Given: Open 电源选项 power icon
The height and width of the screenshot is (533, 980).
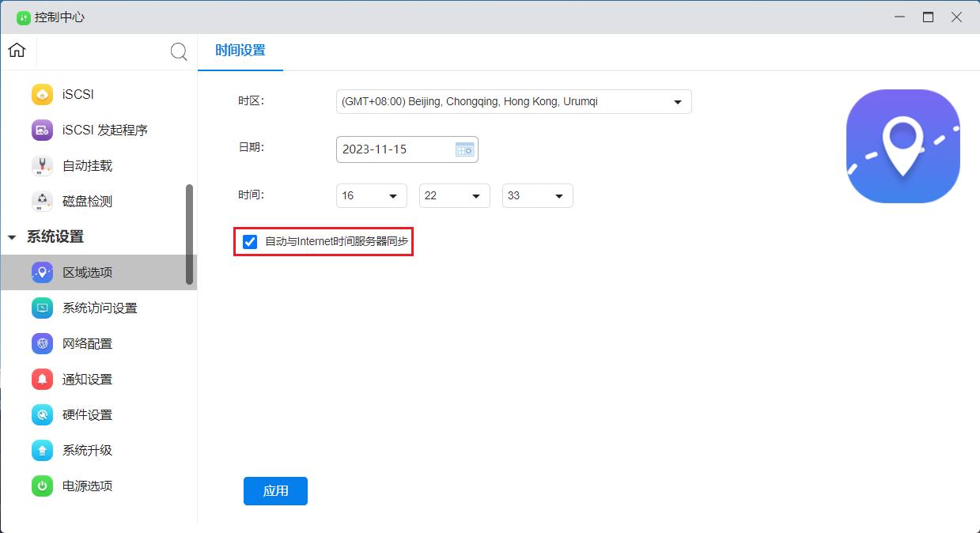Looking at the screenshot, I should coord(42,486).
